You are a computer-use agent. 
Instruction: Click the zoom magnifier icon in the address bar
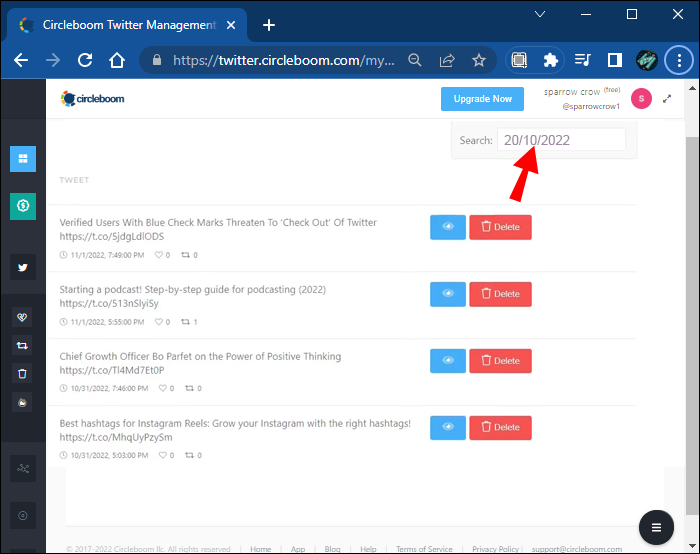point(415,60)
